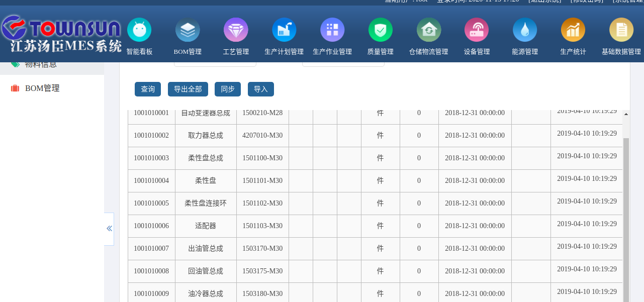This screenshot has width=644, height=302.
Task: Click the 导出全部 button
Action: tap(188, 89)
